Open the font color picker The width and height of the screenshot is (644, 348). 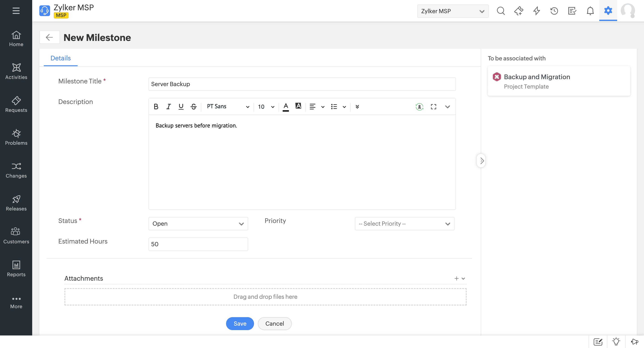coord(286,107)
